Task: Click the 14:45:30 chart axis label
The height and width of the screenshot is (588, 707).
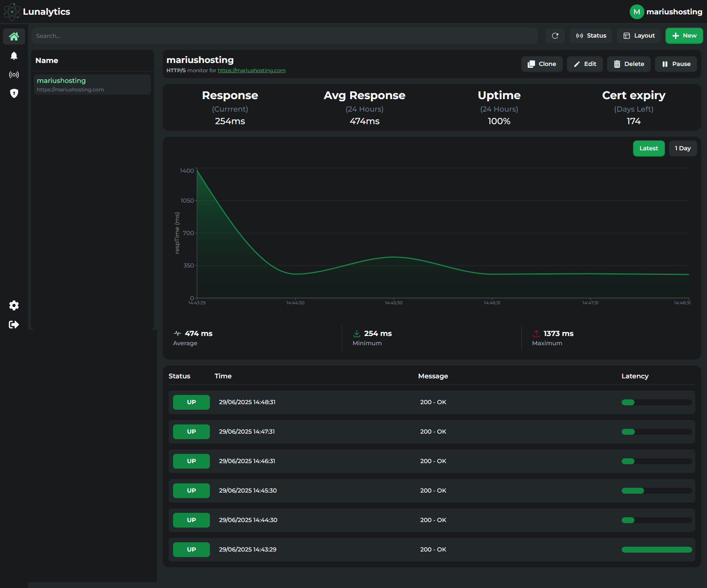Action: pos(394,303)
